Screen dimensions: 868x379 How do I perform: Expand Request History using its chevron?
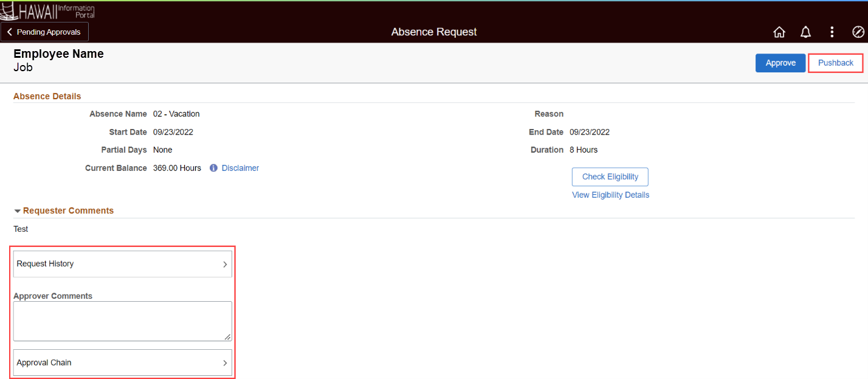click(224, 265)
